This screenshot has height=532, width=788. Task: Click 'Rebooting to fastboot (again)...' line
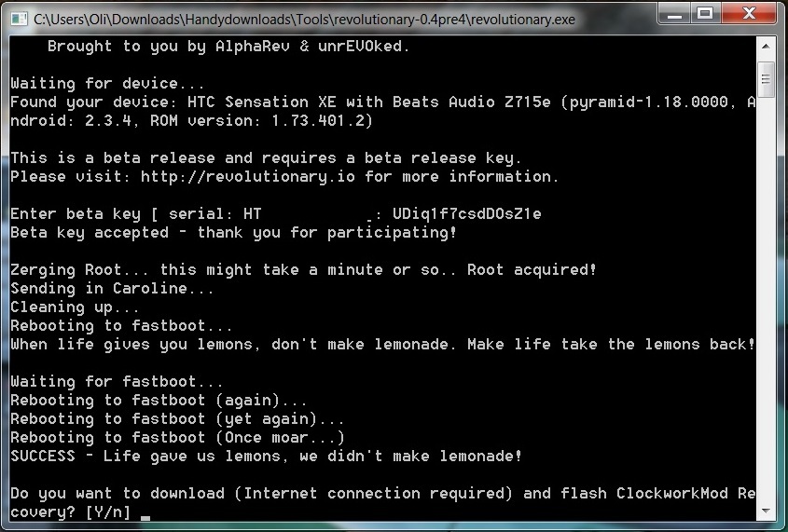coord(159,401)
